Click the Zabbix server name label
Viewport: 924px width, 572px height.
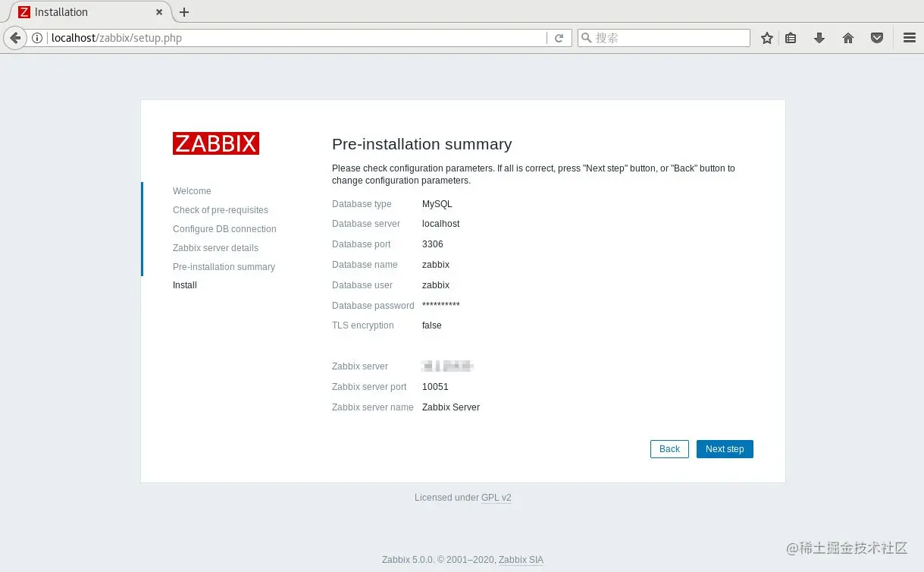373,407
